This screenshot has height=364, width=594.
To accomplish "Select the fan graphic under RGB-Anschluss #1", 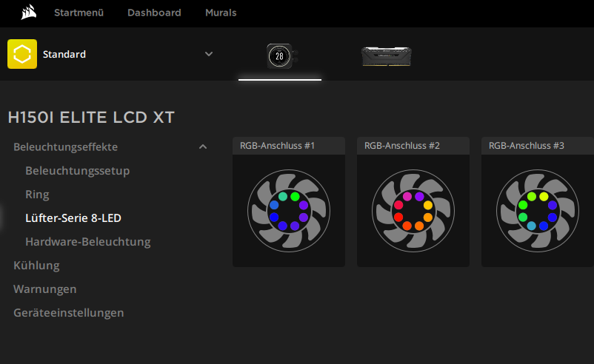I will click(x=289, y=211).
